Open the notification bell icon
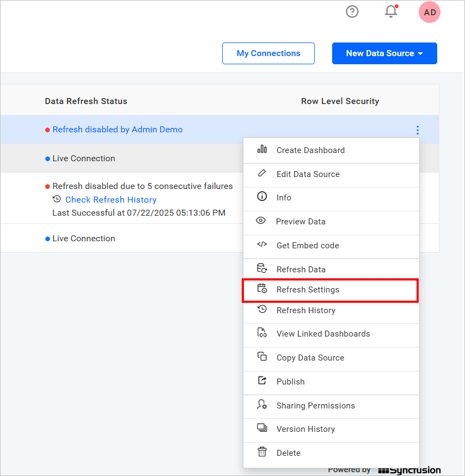The height and width of the screenshot is (476, 465). click(391, 11)
